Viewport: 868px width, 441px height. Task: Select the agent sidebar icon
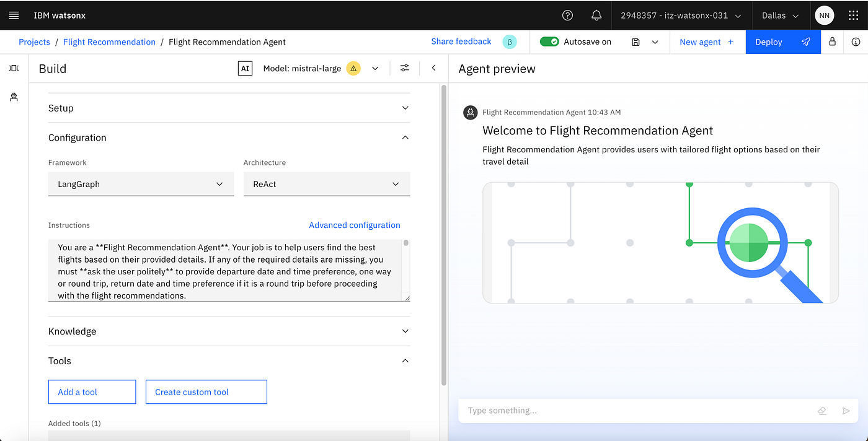click(14, 97)
